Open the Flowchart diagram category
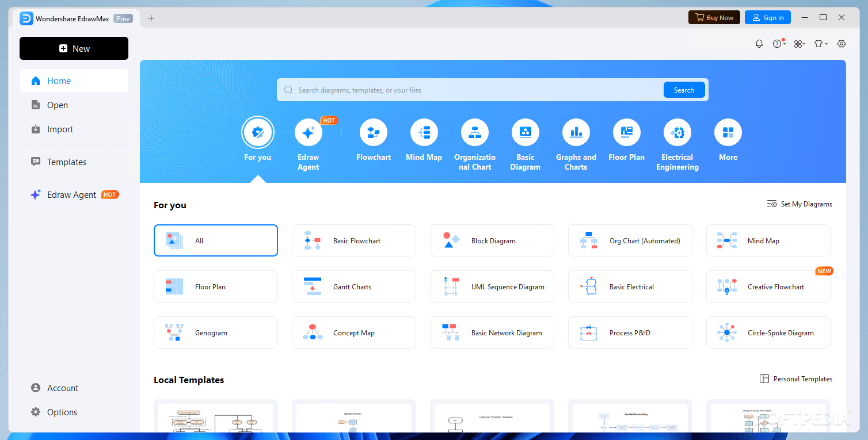868x440 pixels. [x=373, y=140]
